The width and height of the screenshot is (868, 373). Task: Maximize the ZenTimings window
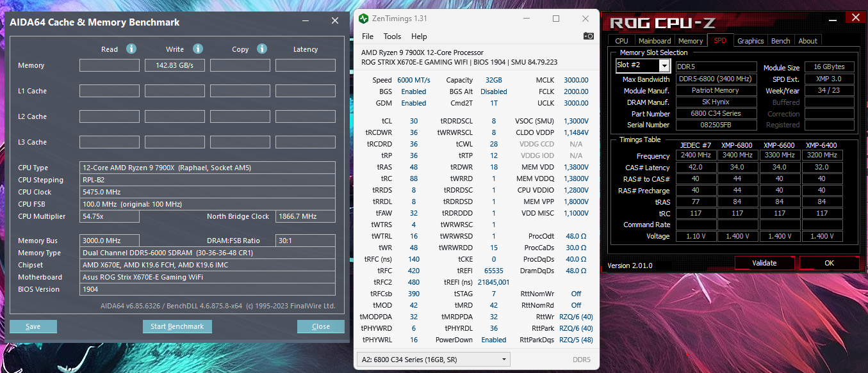click(x=555, y=19)
